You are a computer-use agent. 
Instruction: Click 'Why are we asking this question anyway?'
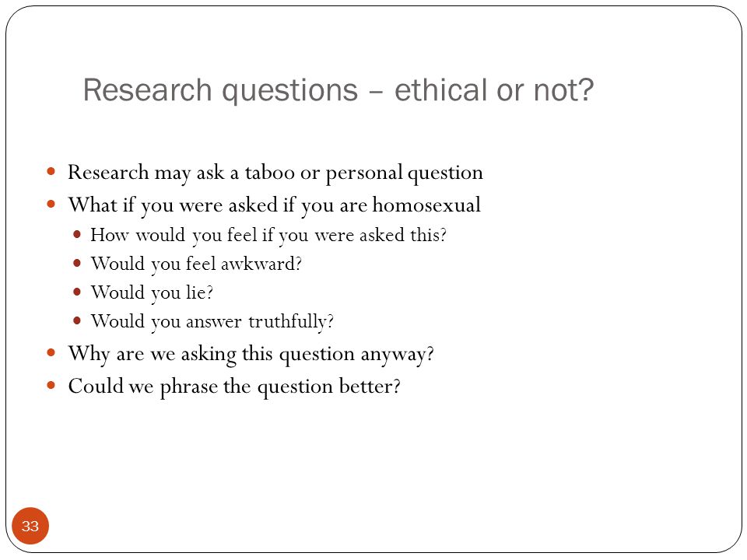[x=251, y=355]
